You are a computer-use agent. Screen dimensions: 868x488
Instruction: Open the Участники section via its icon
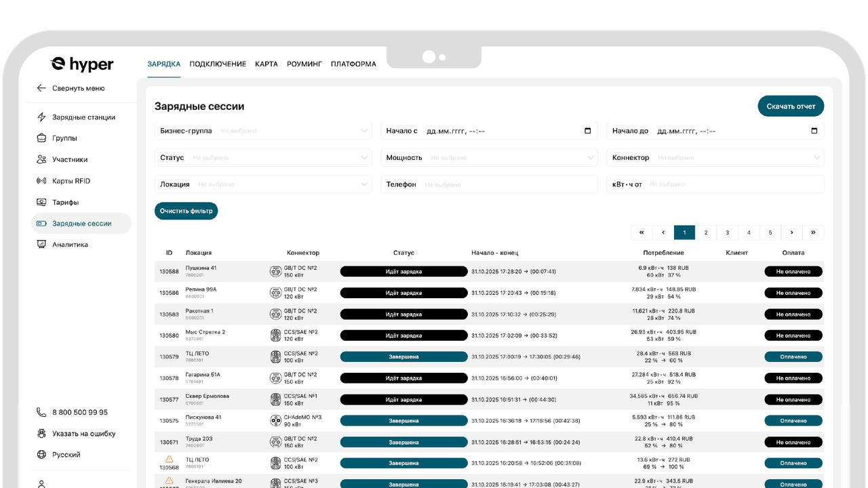click(x=42, y=159)
